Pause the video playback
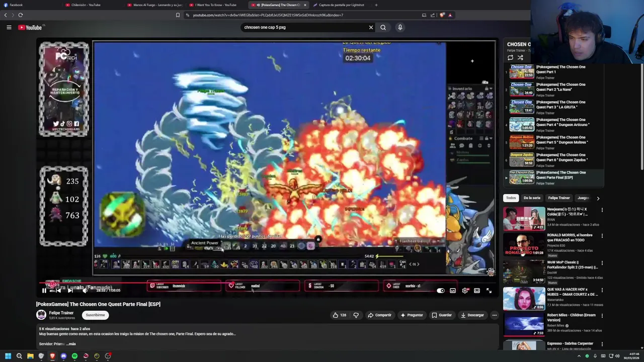The width and height of the screenshot is (644, 362). click(44, 291)
